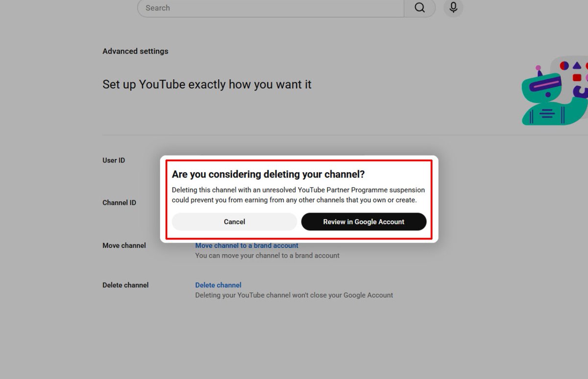Activate voice search microphone icon

(x=453, y=8)
